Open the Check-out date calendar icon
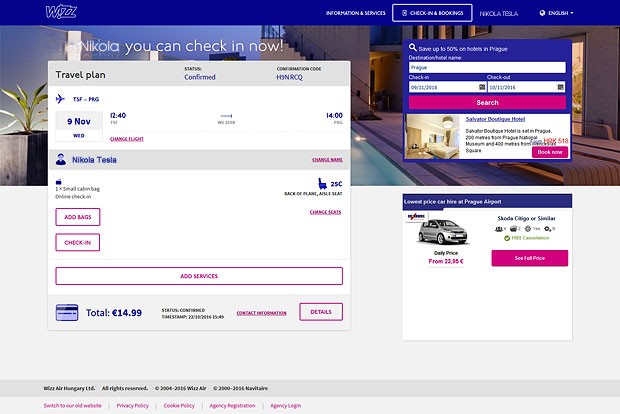 tap(560, 87)
